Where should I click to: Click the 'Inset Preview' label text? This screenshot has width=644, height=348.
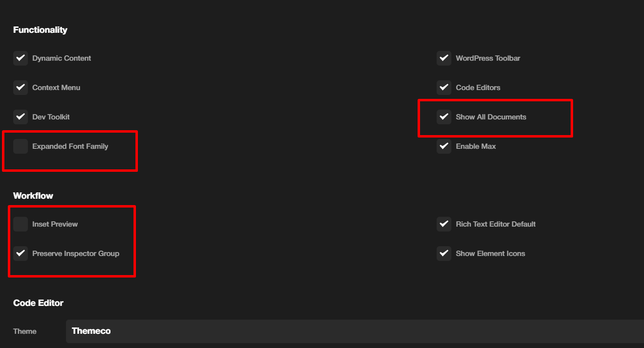pos(55,224)
